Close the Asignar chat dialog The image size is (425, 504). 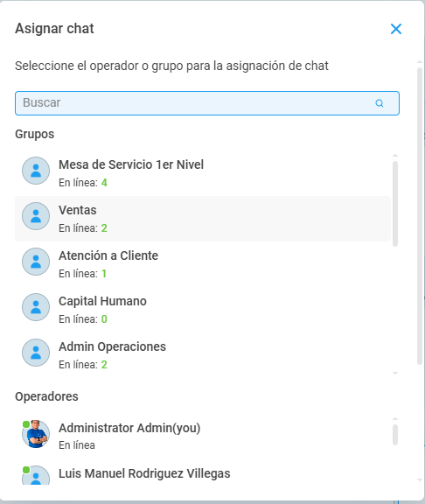[396, 29]
